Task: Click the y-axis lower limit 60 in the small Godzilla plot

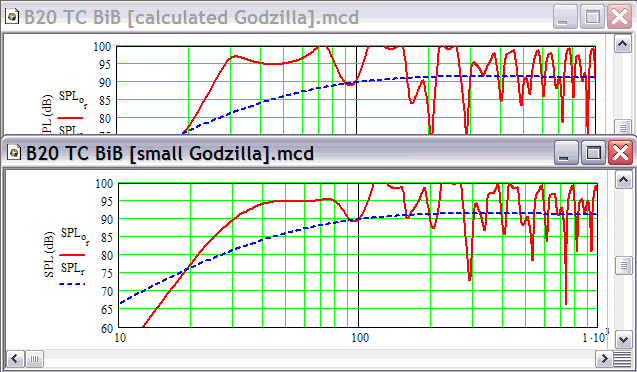Action: pos(106,328)
